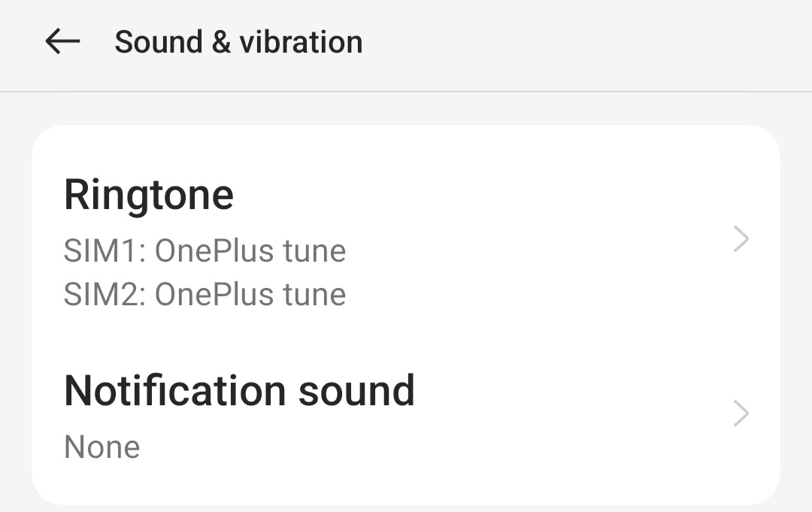
Task: Click the settings card containing Ringtone
Action: click(406, 316)
